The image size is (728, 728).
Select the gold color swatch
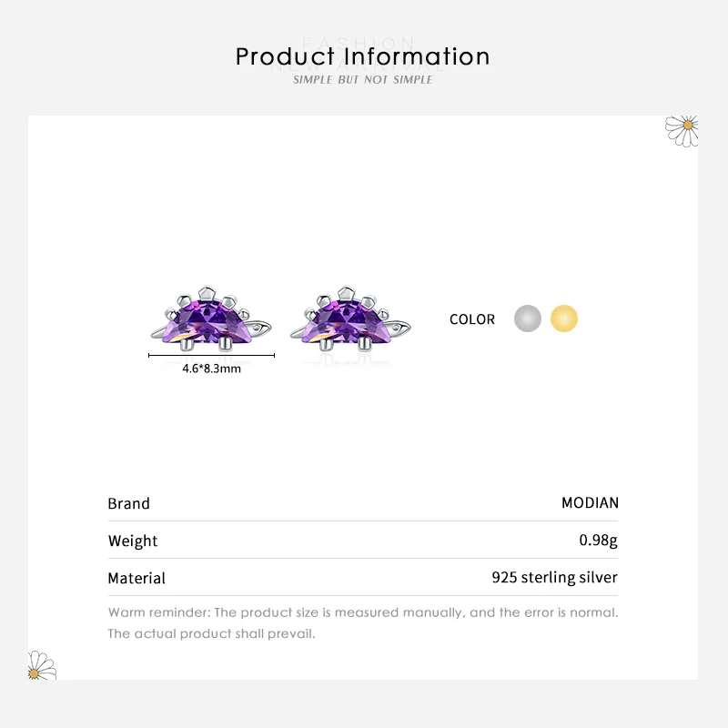[x=564, y=319]
